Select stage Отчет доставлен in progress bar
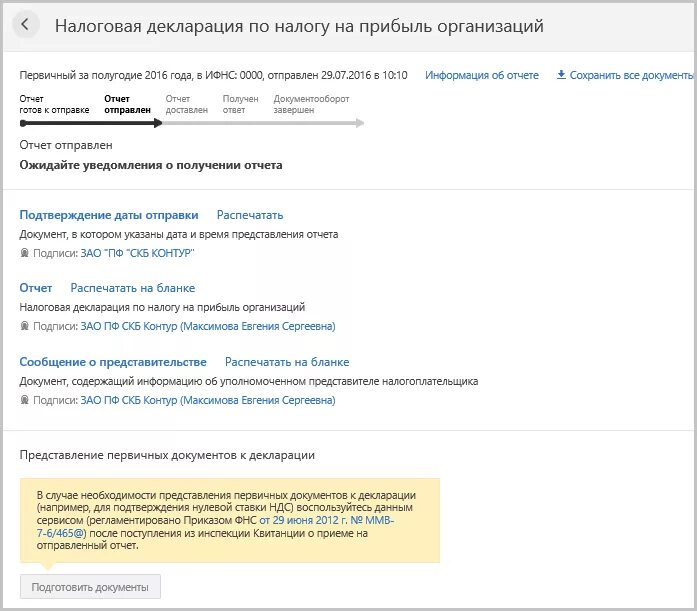 point(187,104)
